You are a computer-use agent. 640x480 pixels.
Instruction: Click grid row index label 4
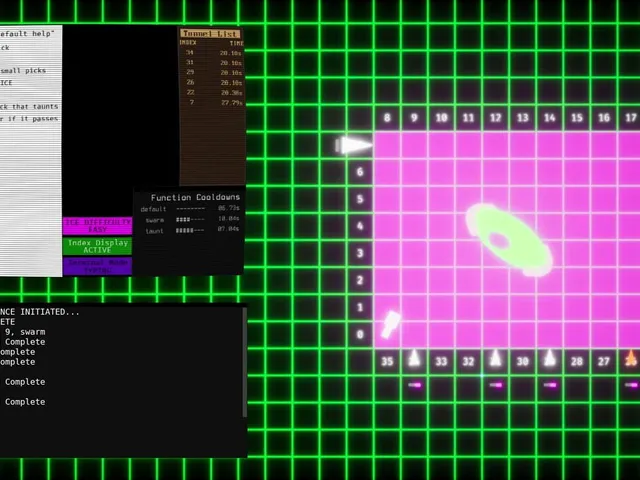(x=360, y=226)
